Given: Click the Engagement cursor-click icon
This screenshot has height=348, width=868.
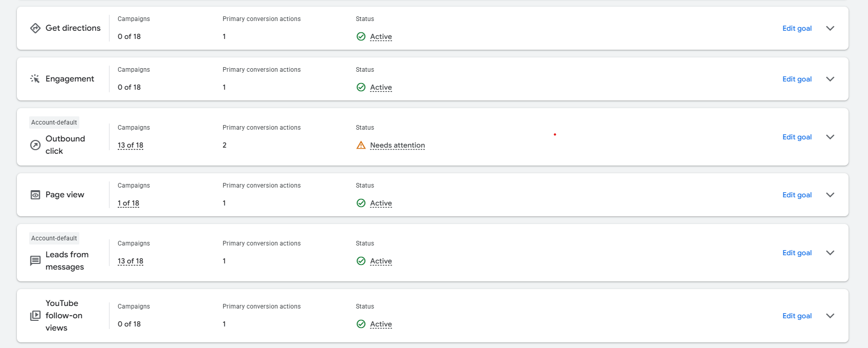Looking at the screenshot, I should [35, 79].
